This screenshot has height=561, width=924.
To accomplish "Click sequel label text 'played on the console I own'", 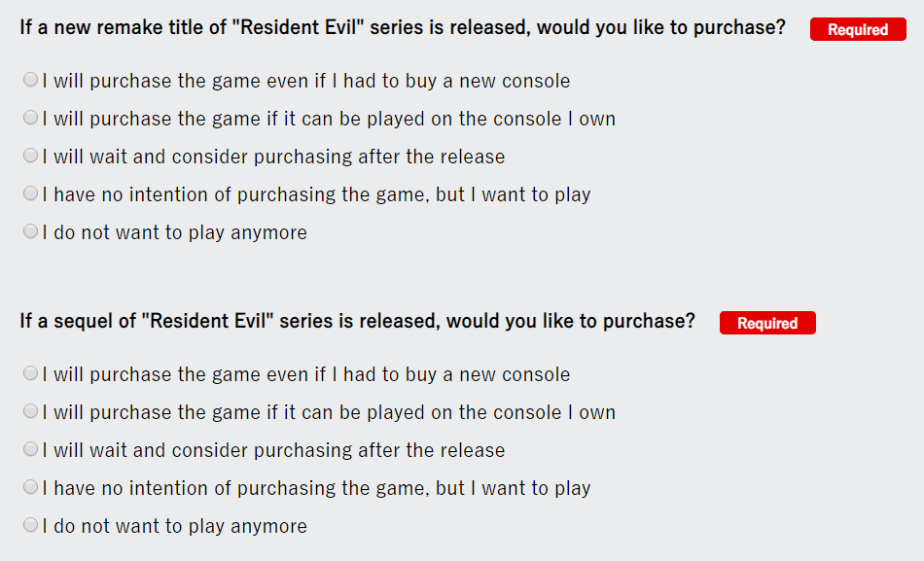I will click(x=491, y=412).
